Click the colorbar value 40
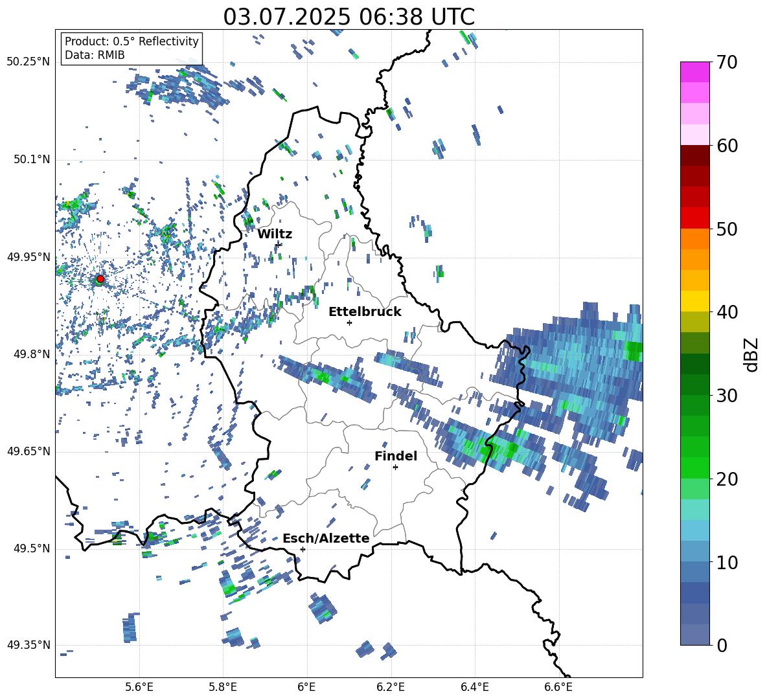 point(727,312)
